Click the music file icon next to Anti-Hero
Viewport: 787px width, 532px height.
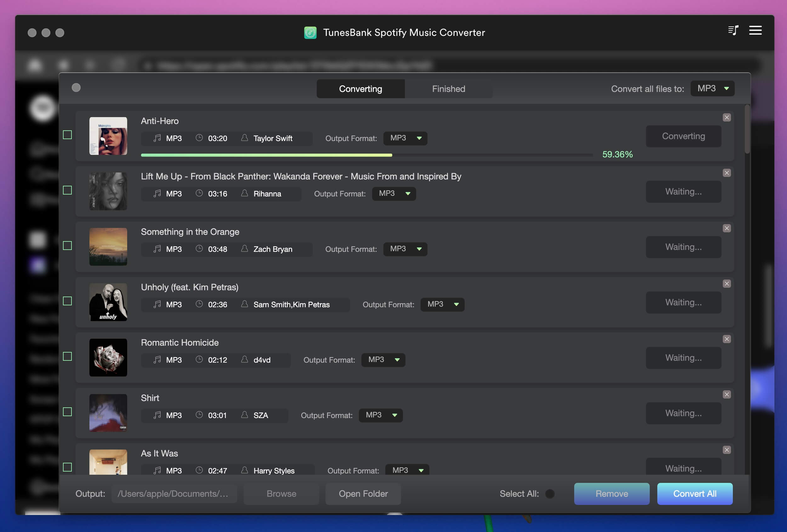click(x=156, y=138)
